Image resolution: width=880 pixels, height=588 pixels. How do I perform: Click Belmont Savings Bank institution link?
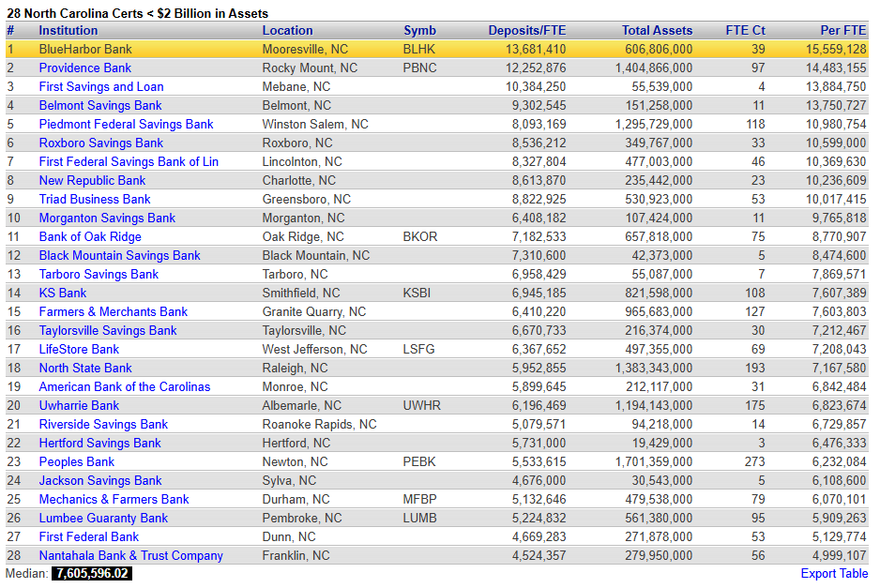coord(99,105)
